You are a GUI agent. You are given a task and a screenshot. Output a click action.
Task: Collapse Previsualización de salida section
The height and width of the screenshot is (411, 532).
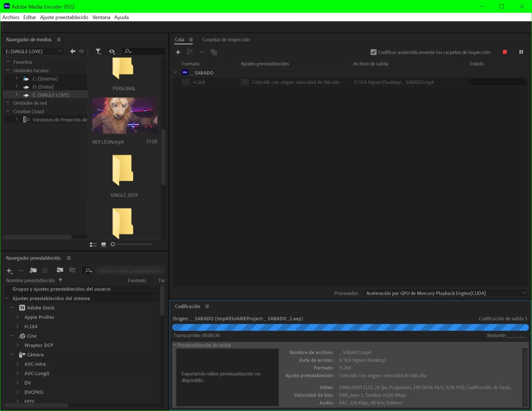pyautogui.click(x=175, y=345)
